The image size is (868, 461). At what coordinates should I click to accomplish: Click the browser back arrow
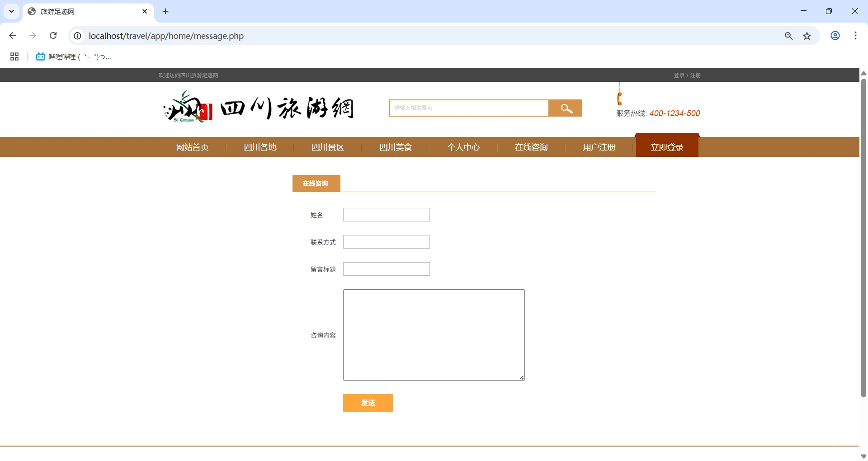12,35
